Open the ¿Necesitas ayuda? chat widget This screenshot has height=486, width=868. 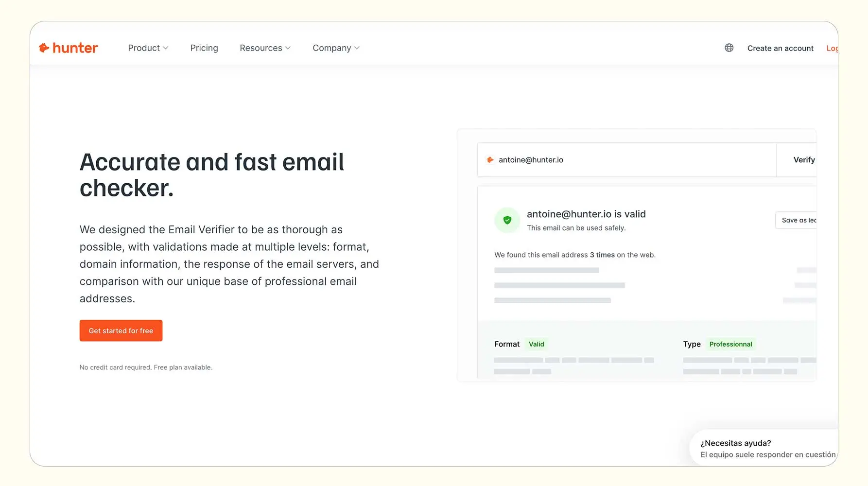[x=764, y=448]
